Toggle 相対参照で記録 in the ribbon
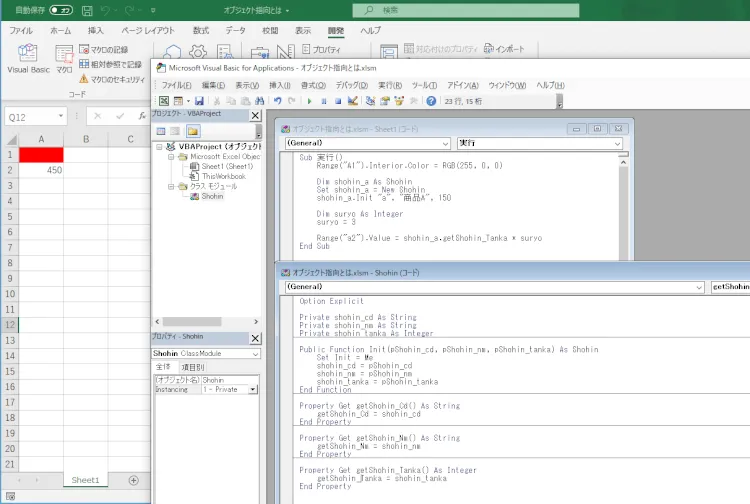 pyautogui.click(x=110, y=64)
